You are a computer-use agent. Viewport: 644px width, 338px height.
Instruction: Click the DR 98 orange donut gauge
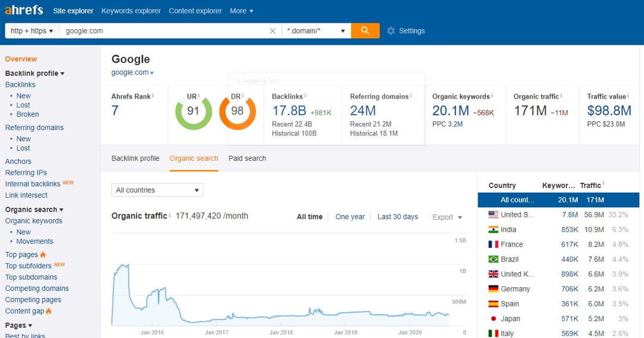click(x=237, y=112)
